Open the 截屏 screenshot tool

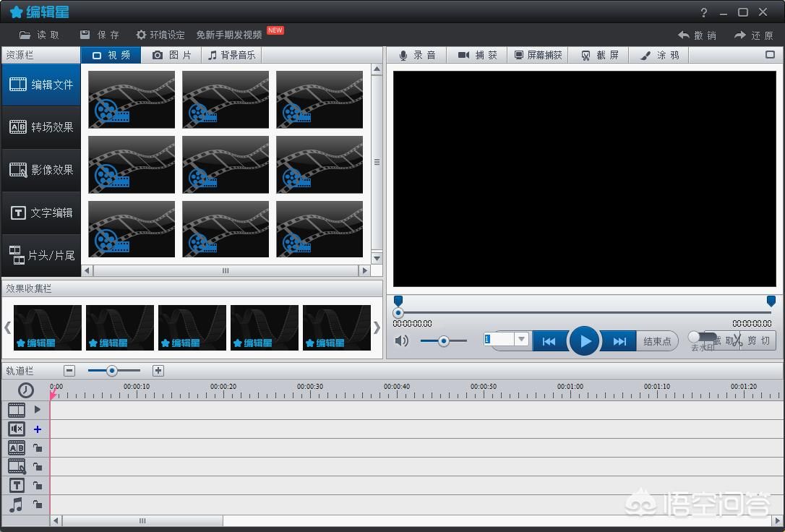(599, 55)
